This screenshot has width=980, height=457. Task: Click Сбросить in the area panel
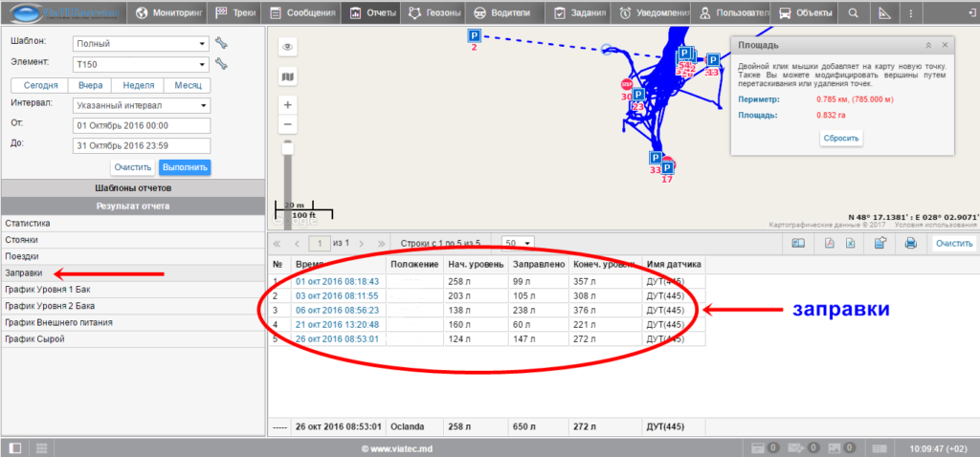(841, 138)
